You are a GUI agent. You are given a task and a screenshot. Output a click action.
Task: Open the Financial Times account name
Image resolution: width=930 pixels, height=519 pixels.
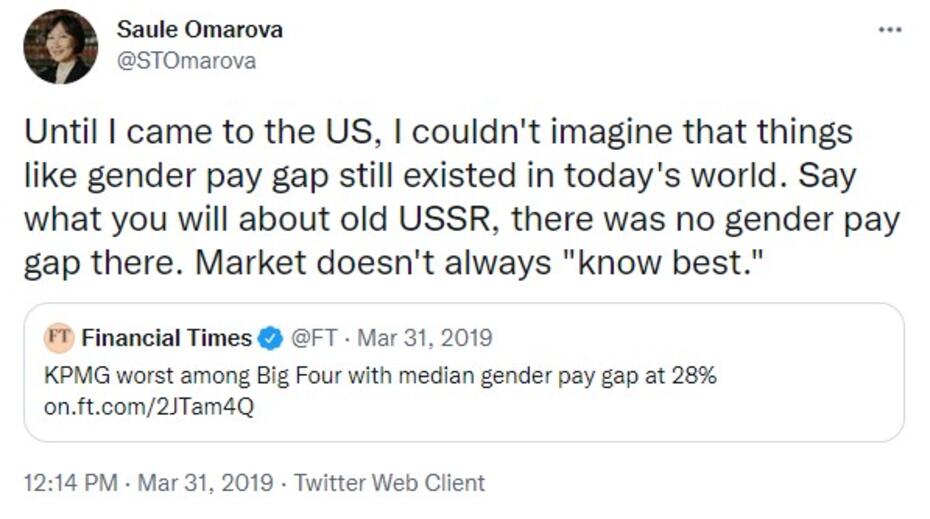tap(167, 338)
